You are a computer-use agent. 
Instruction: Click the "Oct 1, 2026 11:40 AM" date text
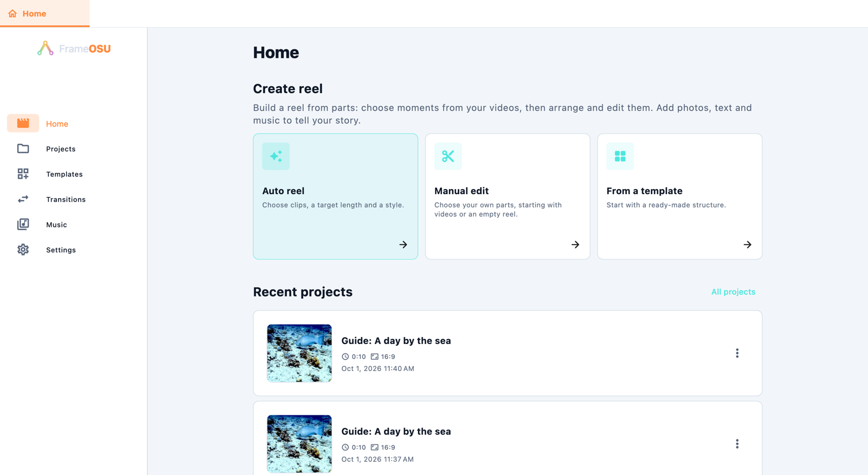click(x=378, y=369)
